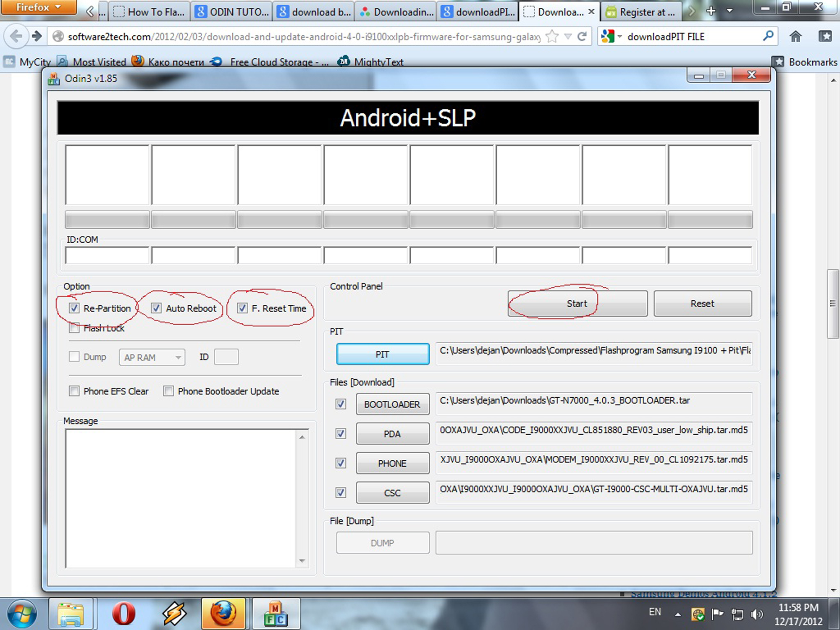Screen dimensions: 840x630
Task: Click the PIT file button
Action: coord(383,354)
